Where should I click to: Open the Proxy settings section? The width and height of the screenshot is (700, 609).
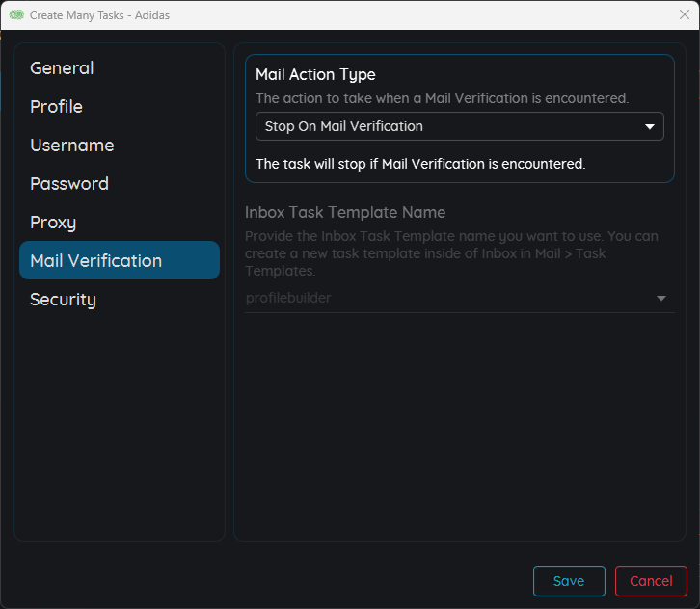(x=53, y=223)
